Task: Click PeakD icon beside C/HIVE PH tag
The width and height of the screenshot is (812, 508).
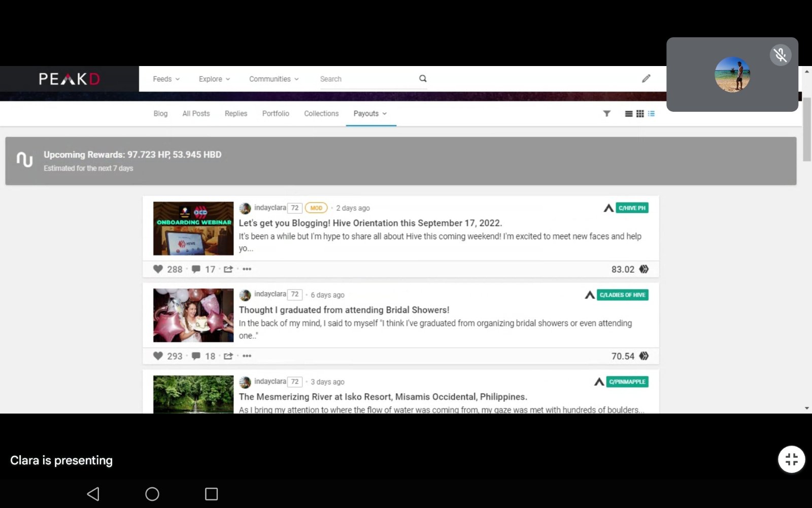Action: point(608,208)
